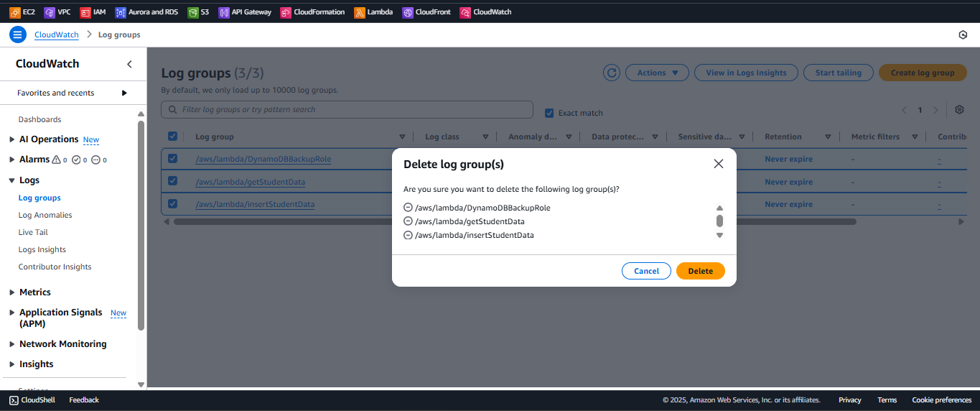
Task: Open the EC2 service shortcut icon
Action: pos(15,12)
